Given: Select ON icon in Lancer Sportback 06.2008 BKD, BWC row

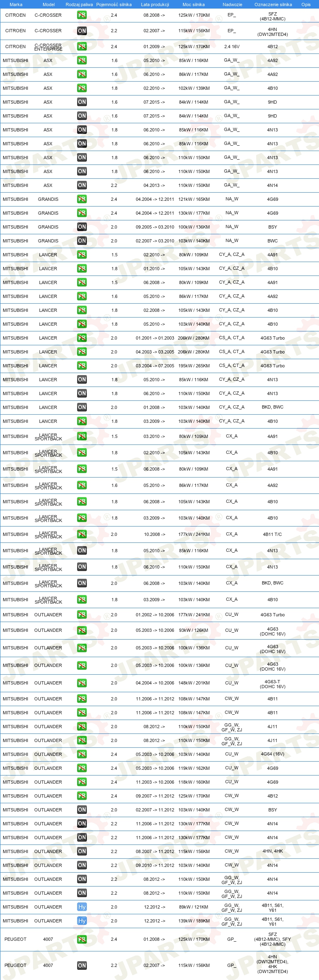Looking at the screenshot, I should (x=82, y=583).
